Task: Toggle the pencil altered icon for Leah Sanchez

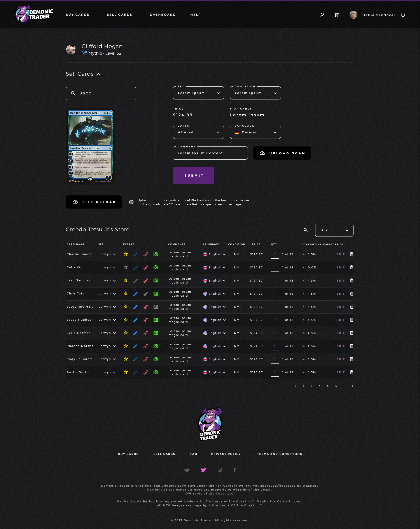Action: (x=135, y=280)
